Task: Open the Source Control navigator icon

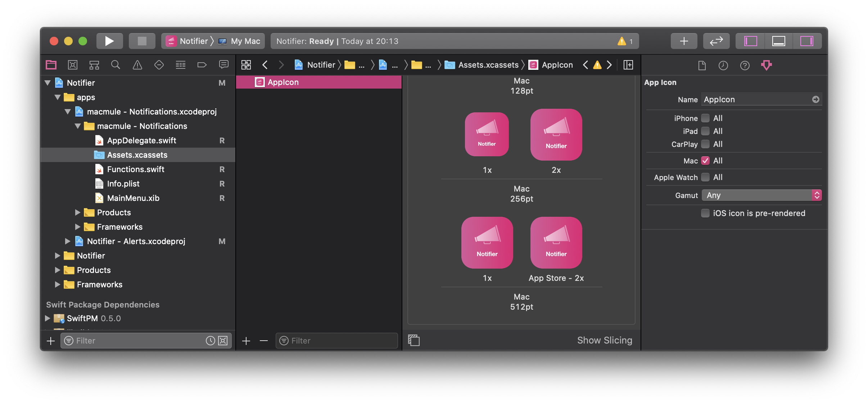Action: pyautogui.click(x=72, y=65)
